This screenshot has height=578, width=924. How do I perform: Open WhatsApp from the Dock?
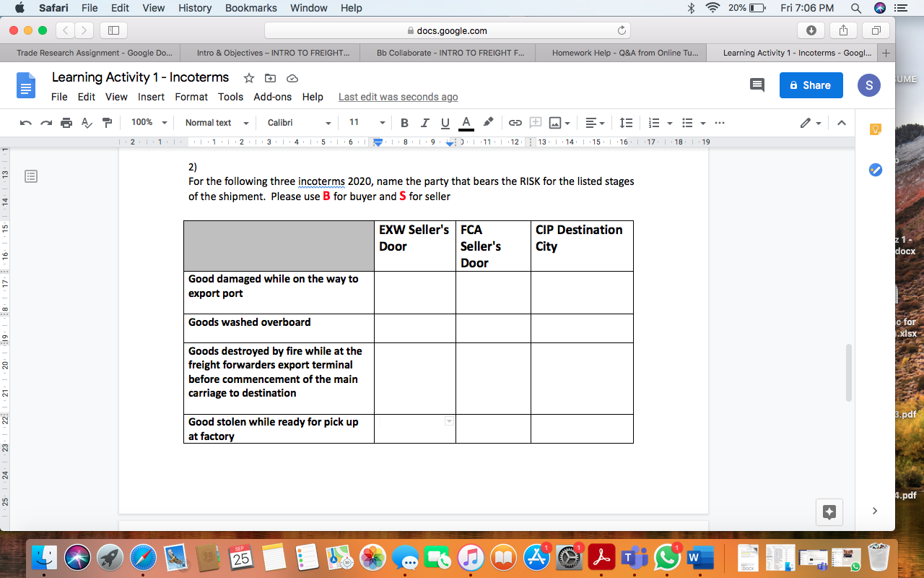coord(668,557)
